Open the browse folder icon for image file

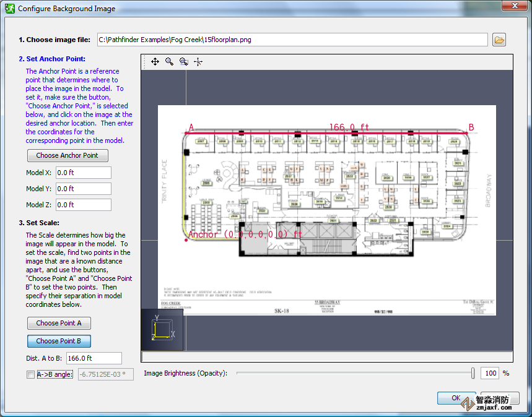tap(499, 40)
